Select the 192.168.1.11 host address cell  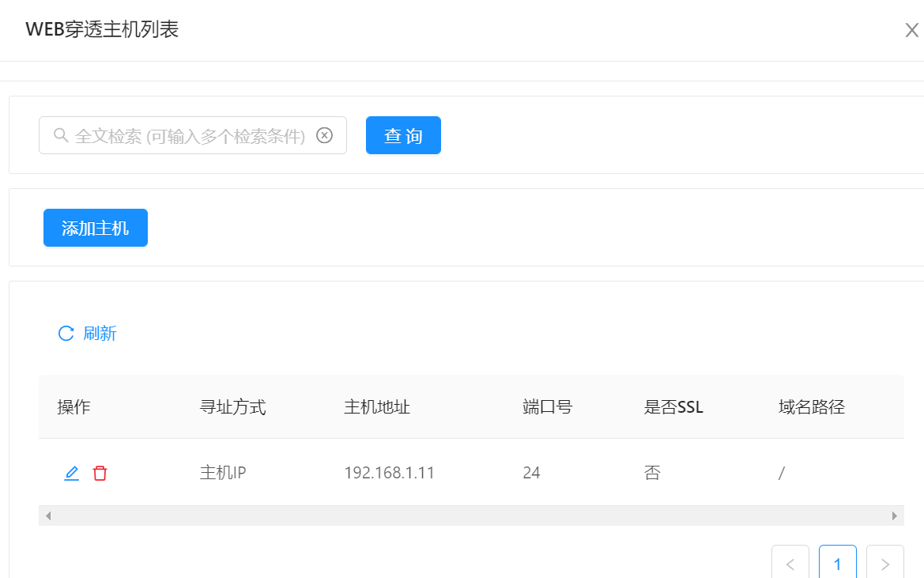point(390,474)
